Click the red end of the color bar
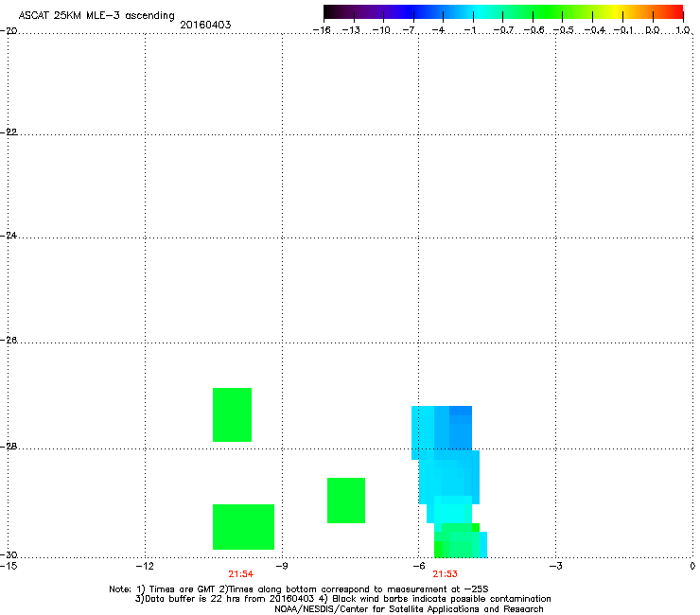 tap(676, 12)
